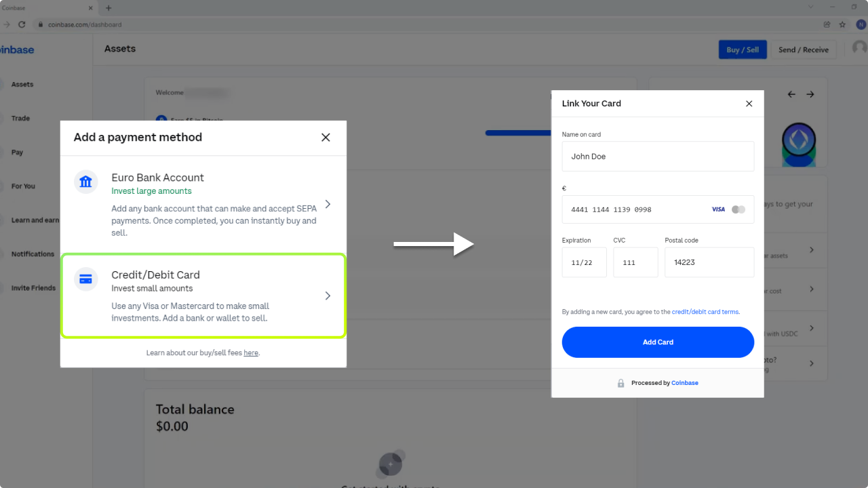Viewport: 868px width, 488px height.
Task: Go to next card with right arrow
Action: (810, 95)
